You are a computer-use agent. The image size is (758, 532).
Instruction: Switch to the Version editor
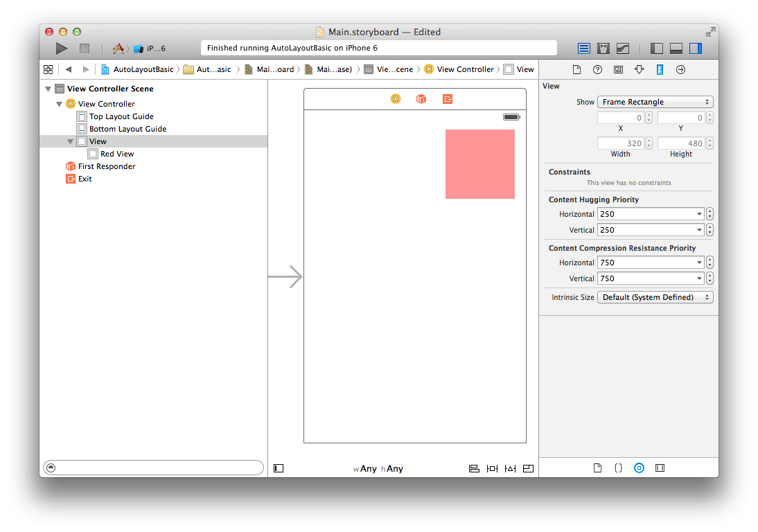(x=623, y=48)
